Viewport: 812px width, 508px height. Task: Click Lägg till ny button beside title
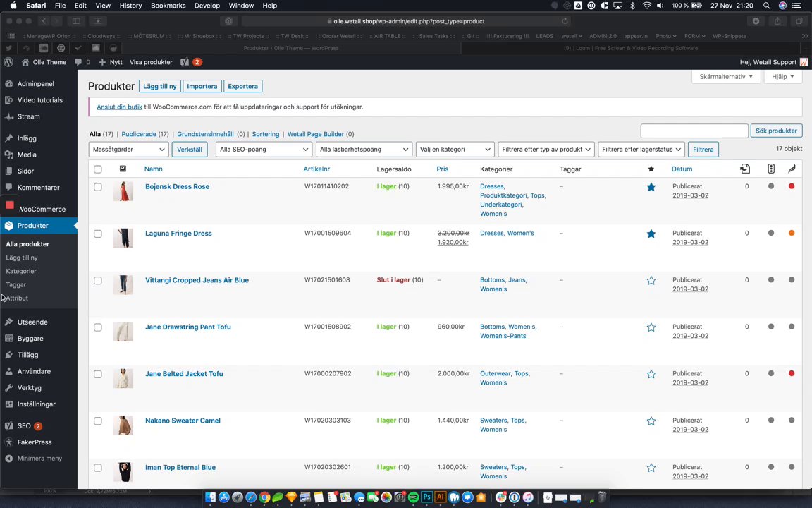click(160, 86)
